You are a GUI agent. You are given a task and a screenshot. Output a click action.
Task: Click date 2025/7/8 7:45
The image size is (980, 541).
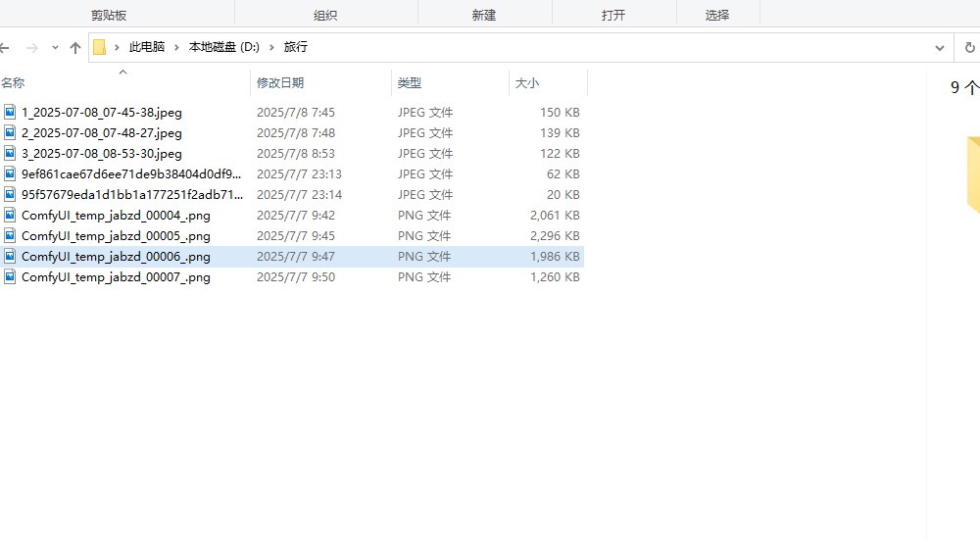(x=296, y=113)
